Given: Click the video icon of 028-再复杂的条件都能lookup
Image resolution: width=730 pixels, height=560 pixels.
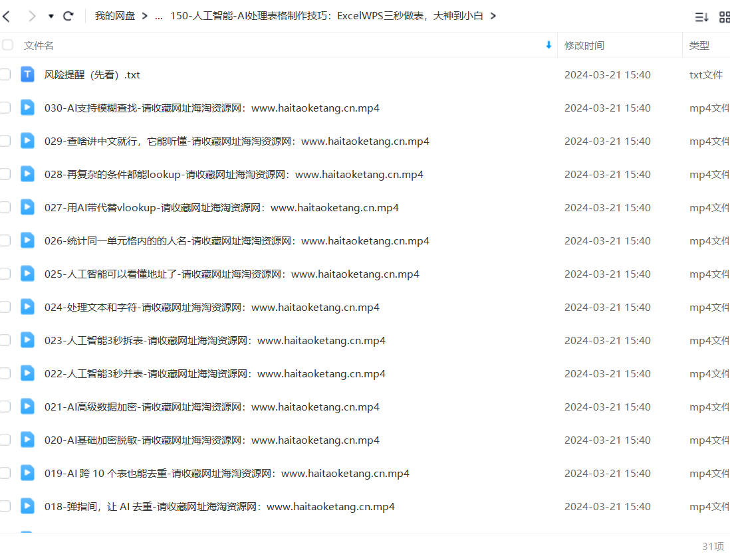Looking at the screenshot, I should [x=27, y=174].
